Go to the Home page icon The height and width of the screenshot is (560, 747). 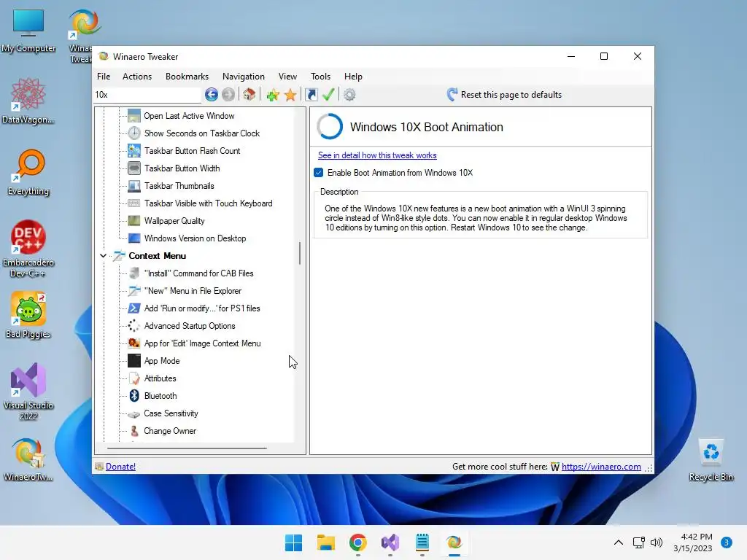249,95
